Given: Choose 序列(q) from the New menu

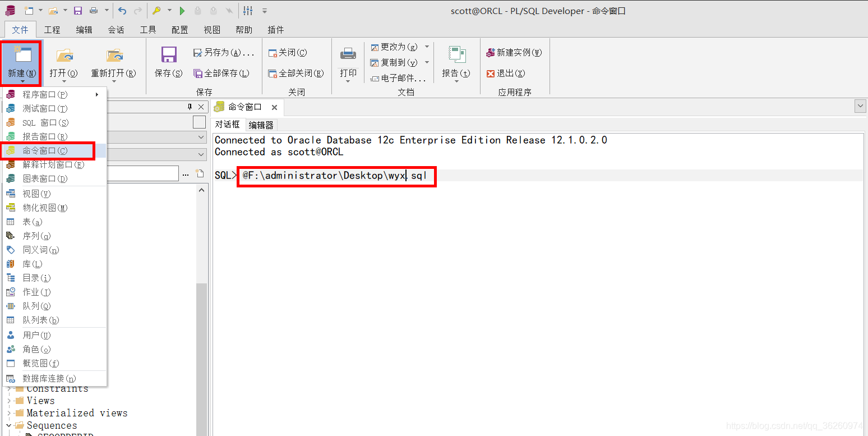Looking at the screenshot, I should (x=53, y=236).
